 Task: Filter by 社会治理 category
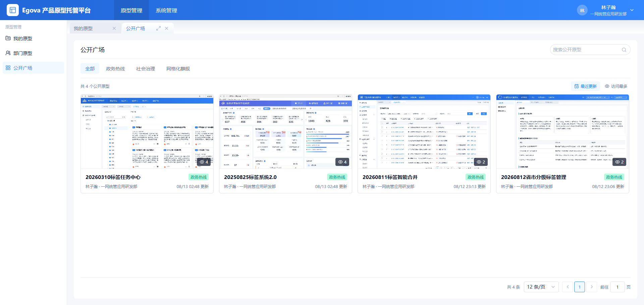[146, 69]
